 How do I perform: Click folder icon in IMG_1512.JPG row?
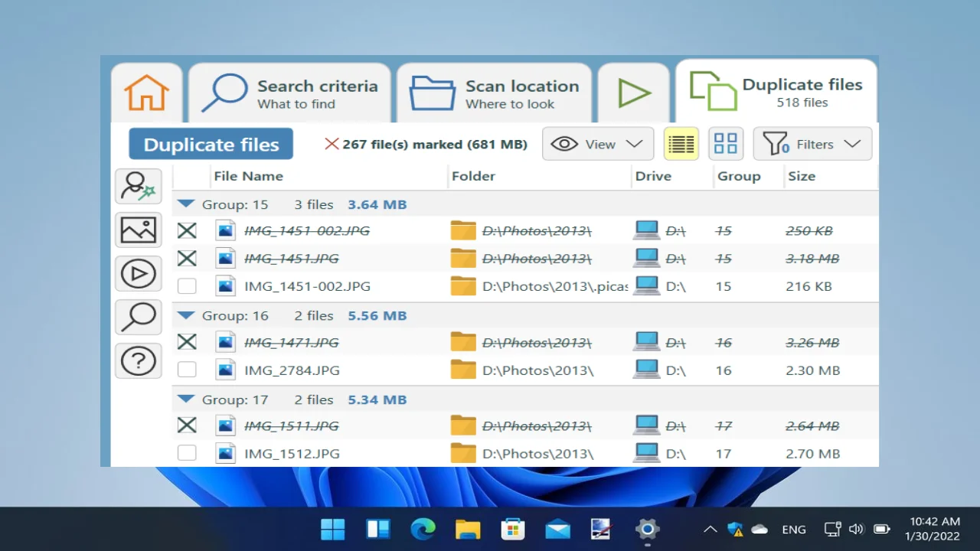coord(463,453)
